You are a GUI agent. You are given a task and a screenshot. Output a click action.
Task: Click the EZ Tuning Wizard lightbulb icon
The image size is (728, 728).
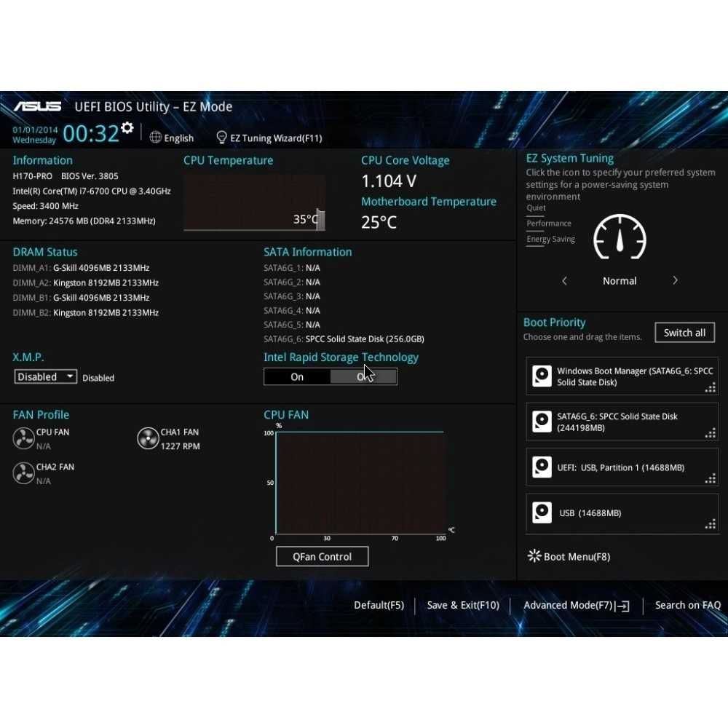tap(221, 138)
